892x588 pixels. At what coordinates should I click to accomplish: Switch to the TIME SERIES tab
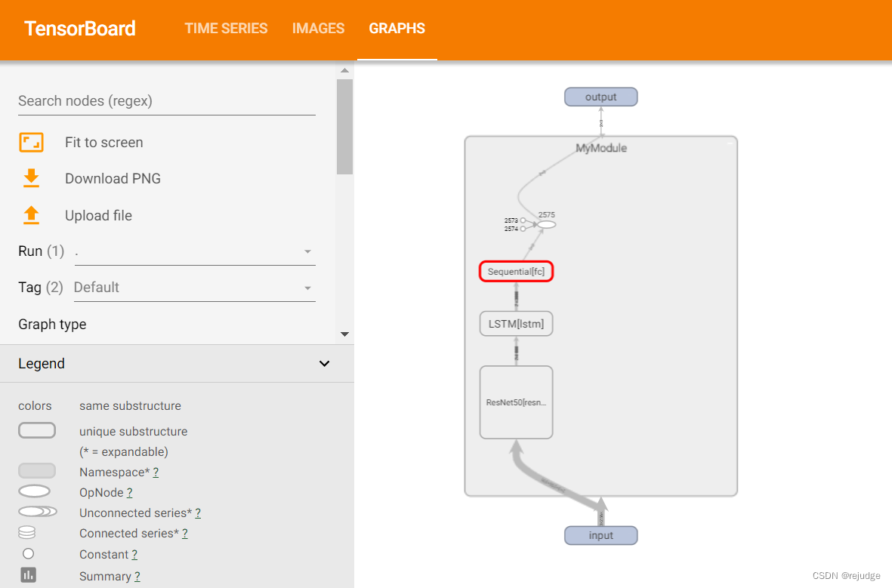click(x=226, y=29)
